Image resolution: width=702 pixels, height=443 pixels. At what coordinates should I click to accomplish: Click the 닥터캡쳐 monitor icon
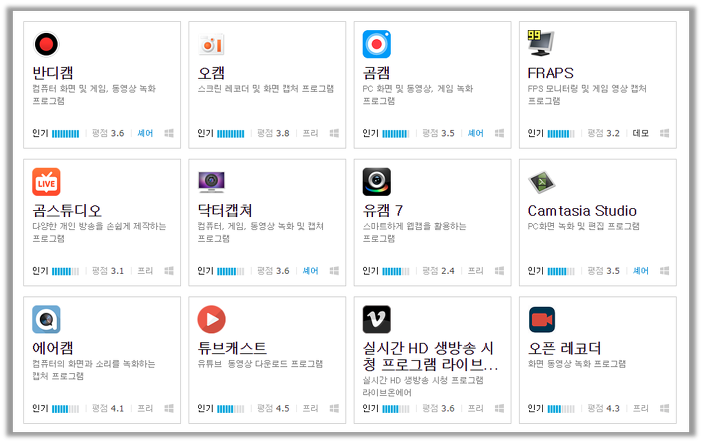[x=211, y=182]
